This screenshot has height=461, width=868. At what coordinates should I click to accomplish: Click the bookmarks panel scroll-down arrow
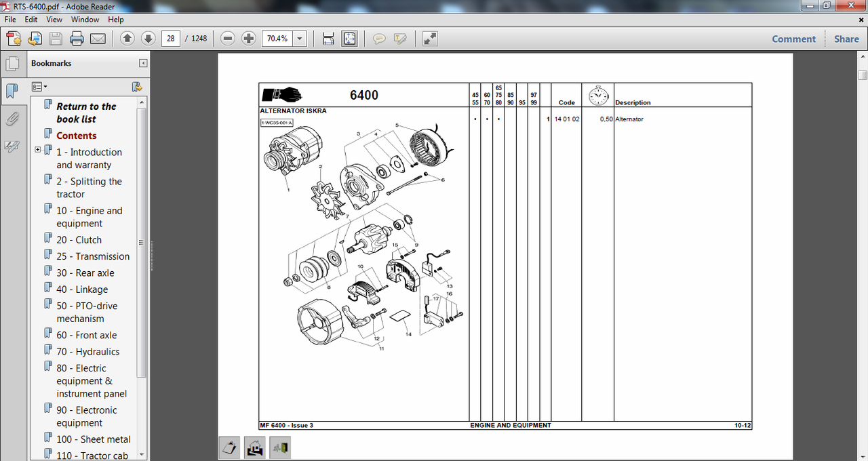pyautogui.click(x=142, y=455)
